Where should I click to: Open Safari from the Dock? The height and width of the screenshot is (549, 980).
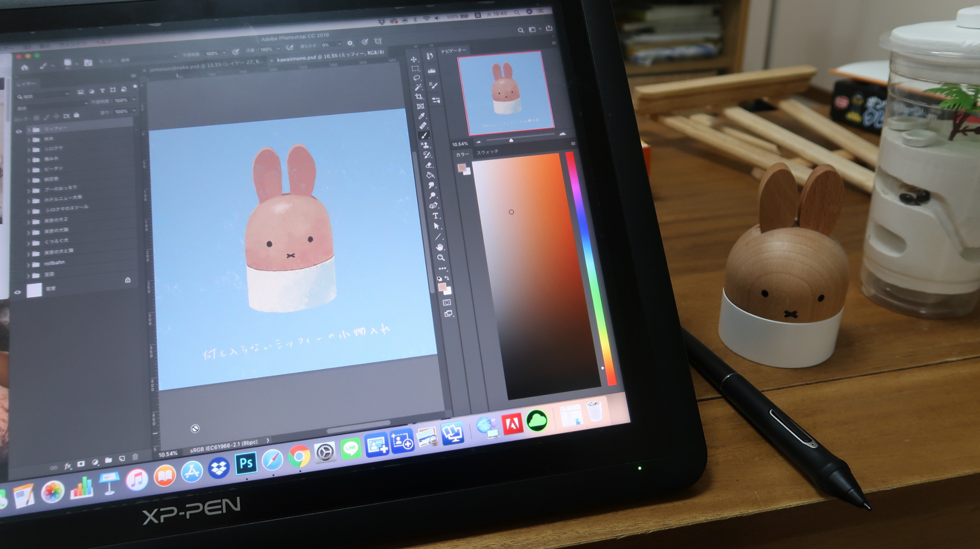pyautogui.click(x=273, y=460)
